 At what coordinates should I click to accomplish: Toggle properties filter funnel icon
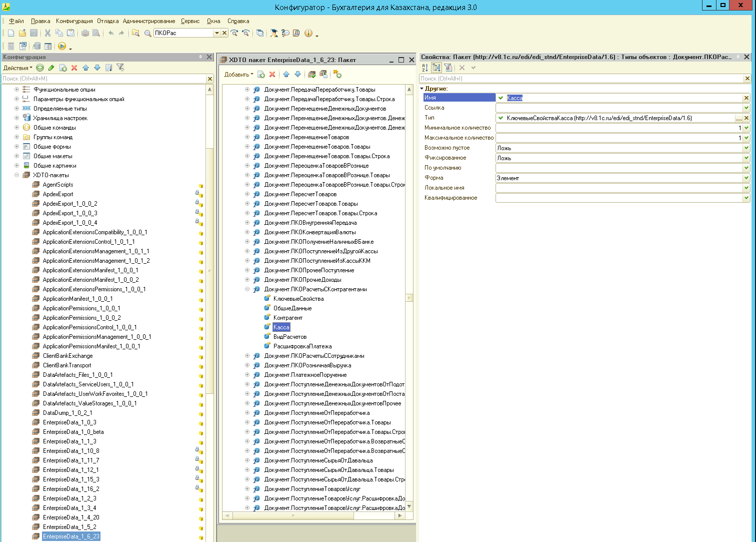[448, 68]
